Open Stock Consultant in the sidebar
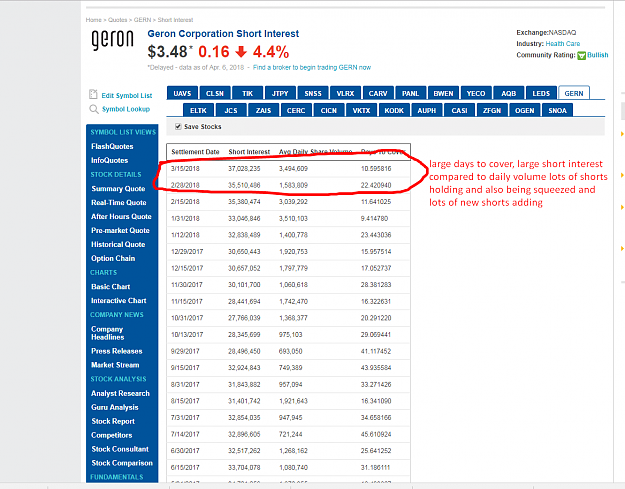625x489 pixels. (x=120, y=449)
